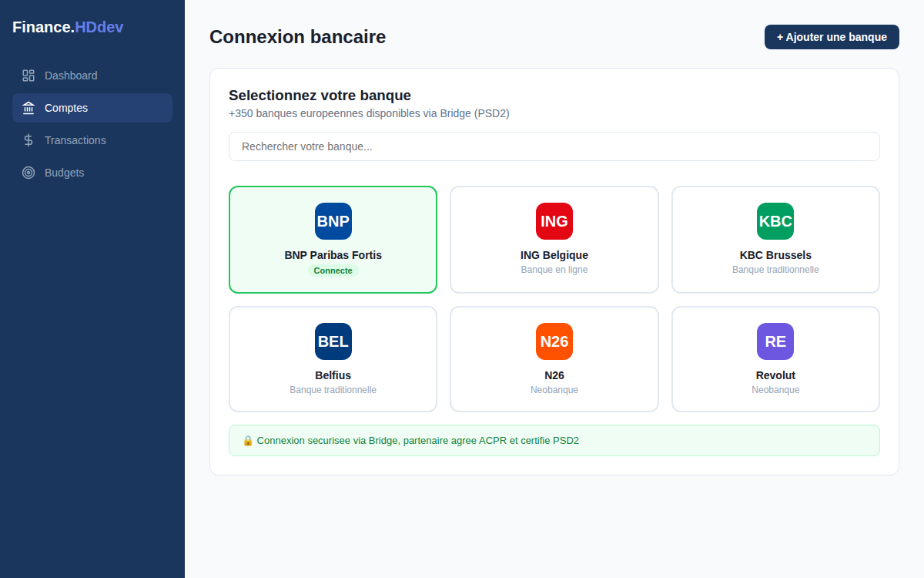The image size is (924, 578).
Task: Switch to the Budgets section
Action: [65, 173]
